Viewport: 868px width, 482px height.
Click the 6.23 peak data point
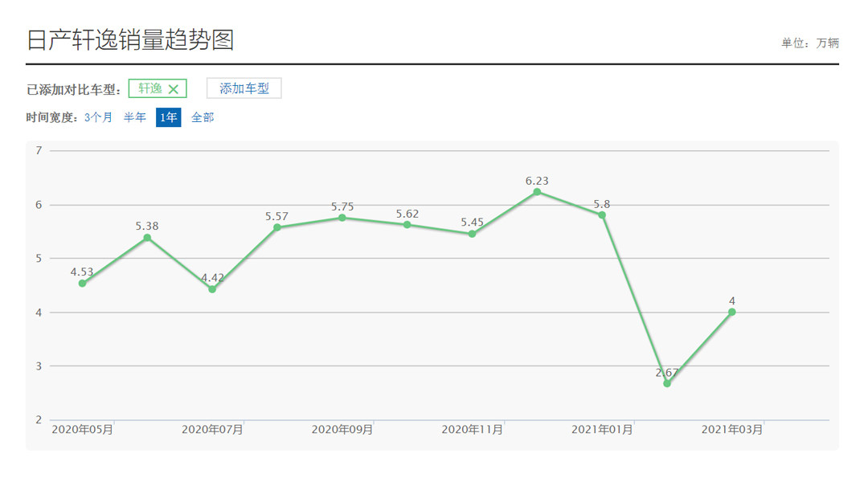tap(537, 192)
